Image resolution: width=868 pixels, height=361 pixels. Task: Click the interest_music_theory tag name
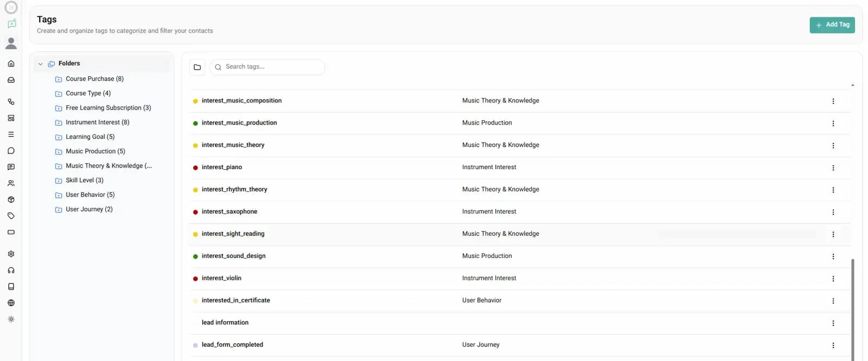[x=233, y=145]
